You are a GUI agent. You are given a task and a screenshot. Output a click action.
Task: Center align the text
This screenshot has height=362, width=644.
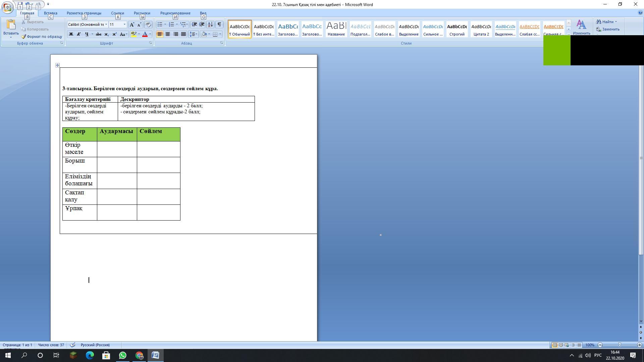[x=167, y=34]
